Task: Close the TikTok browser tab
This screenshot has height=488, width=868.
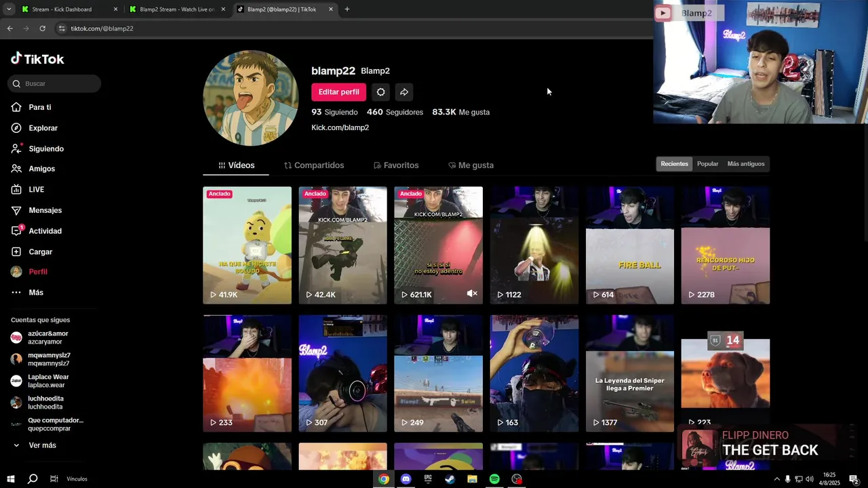Action: [331, 9]
